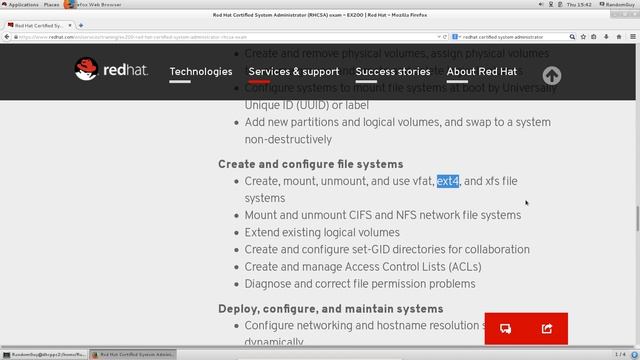The width and height of the screenshot is (640, 360).
Task: Click the scroll-to-top arrow icon
Action: pyautogui.click(x=551, y=76)
